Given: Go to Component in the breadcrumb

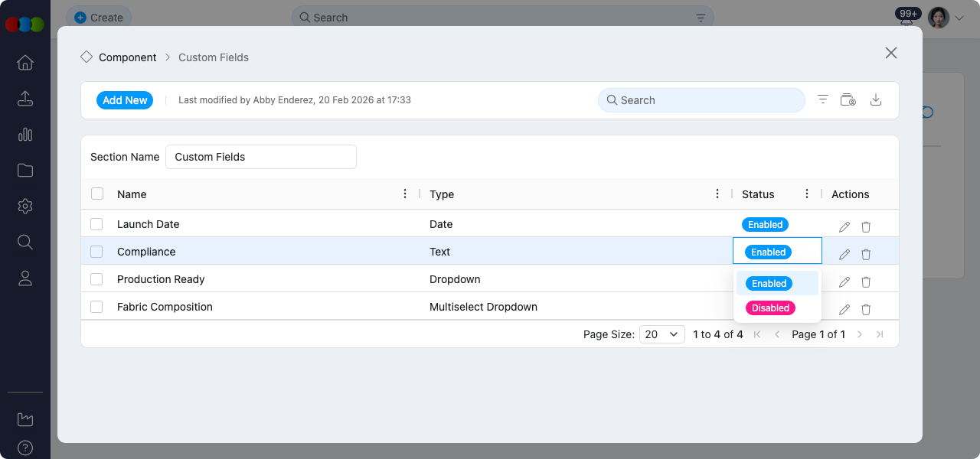Looking at the screenshot, I should [127, 57].
